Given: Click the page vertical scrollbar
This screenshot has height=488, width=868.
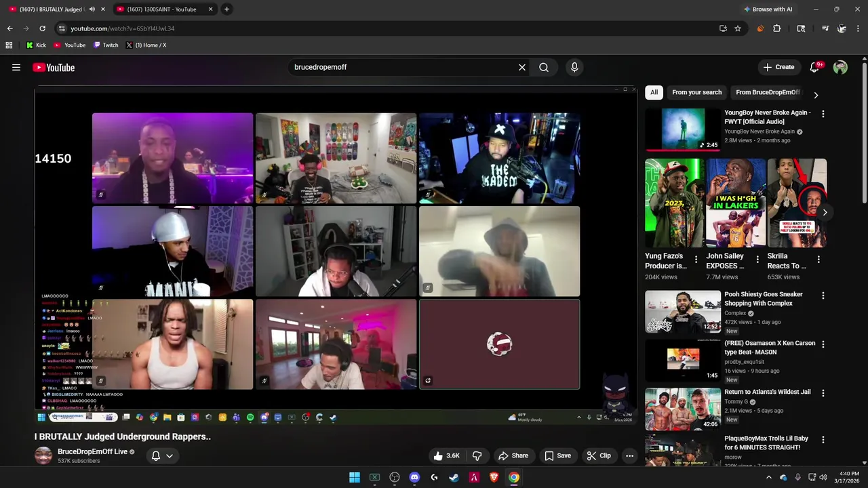Looking at the screenshot, I should (864, 132).
